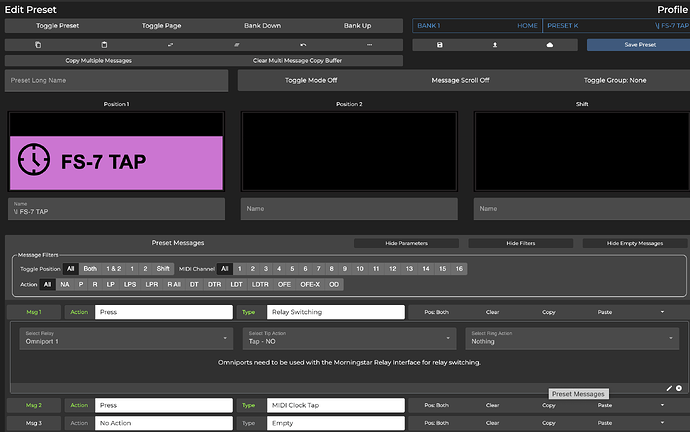The height and width of the screenshot is (432, 690).
Task: Click the copy preset icon
Action: point(38,45)
